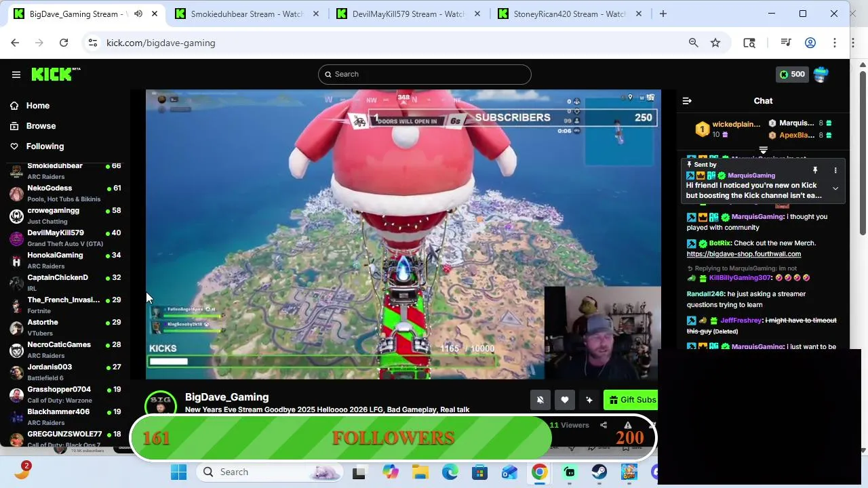Screen dimensions: 868x488
Task: Expand the gift leaderboard handle
Action: point(763,150)
